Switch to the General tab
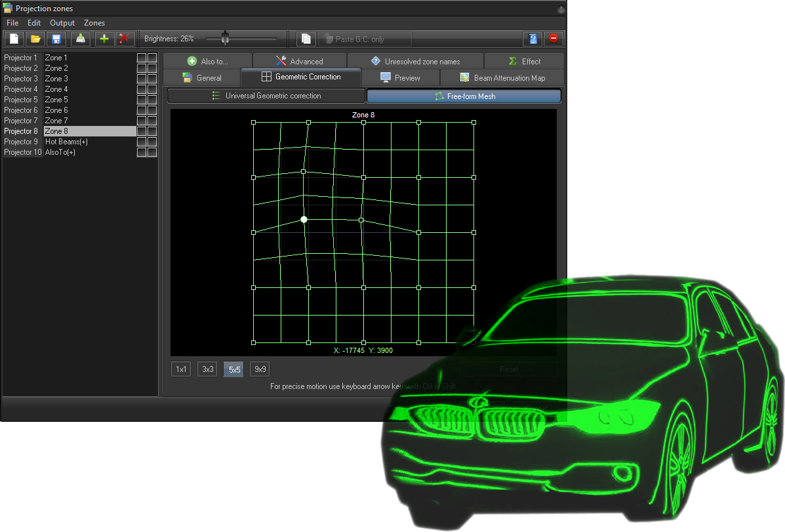 point(202,77)
